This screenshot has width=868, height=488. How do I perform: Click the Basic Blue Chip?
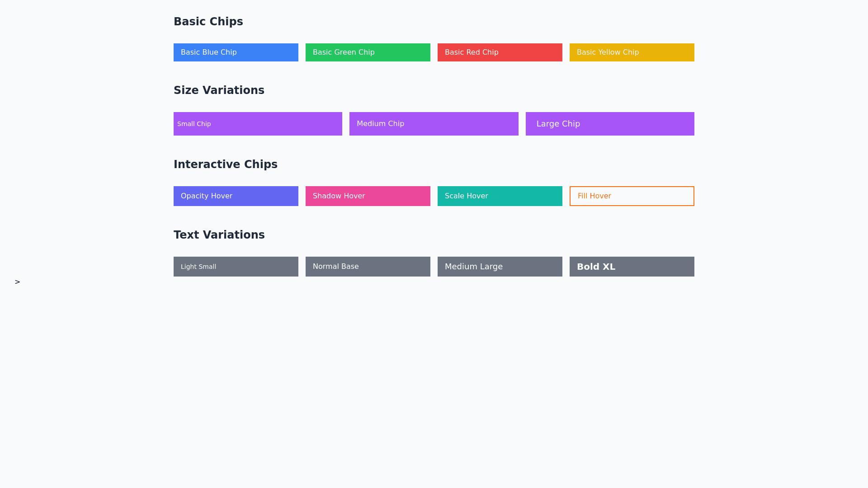[236, 52]
